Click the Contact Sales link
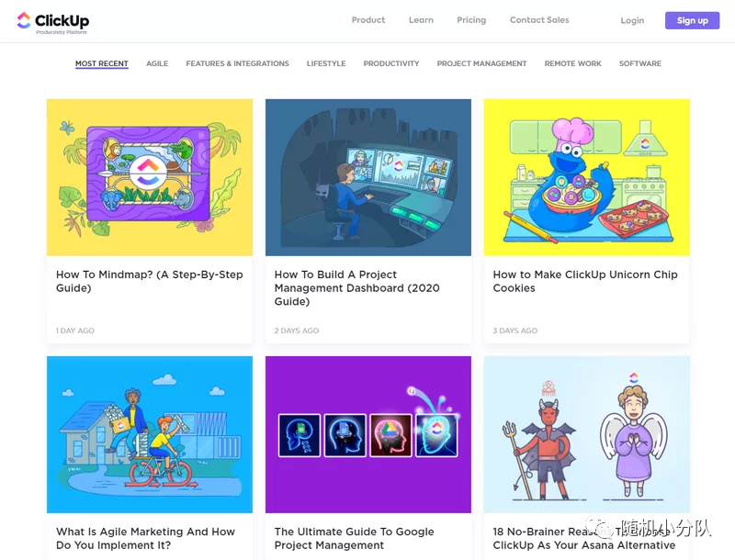Screen dimensions: 735x560 [539, 20]
